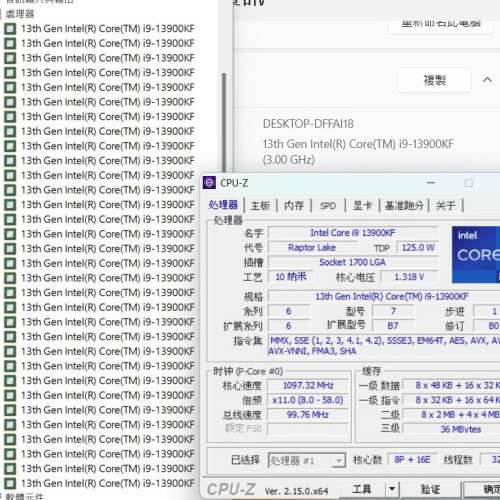This screenshot has height=500, width=500.
Task: Click the 倍频 value x11.0 (8.0 - 58.0)
Action: pos(308,400)
